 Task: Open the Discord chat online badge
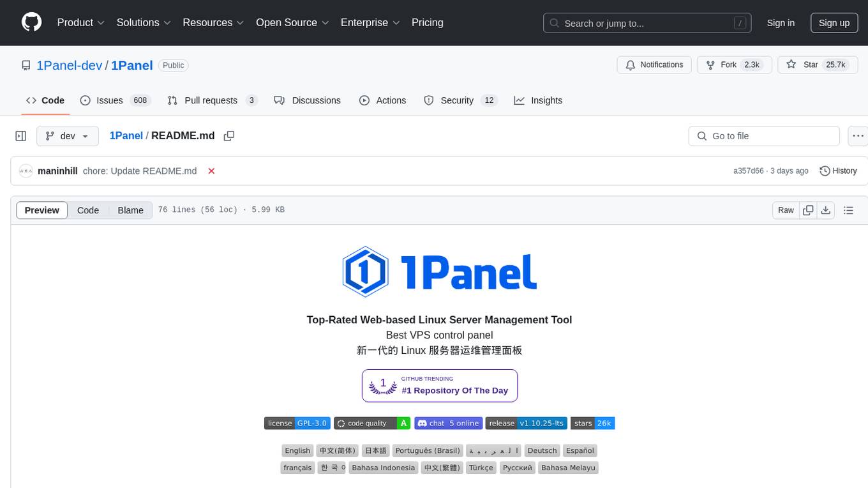pos(449,423)
